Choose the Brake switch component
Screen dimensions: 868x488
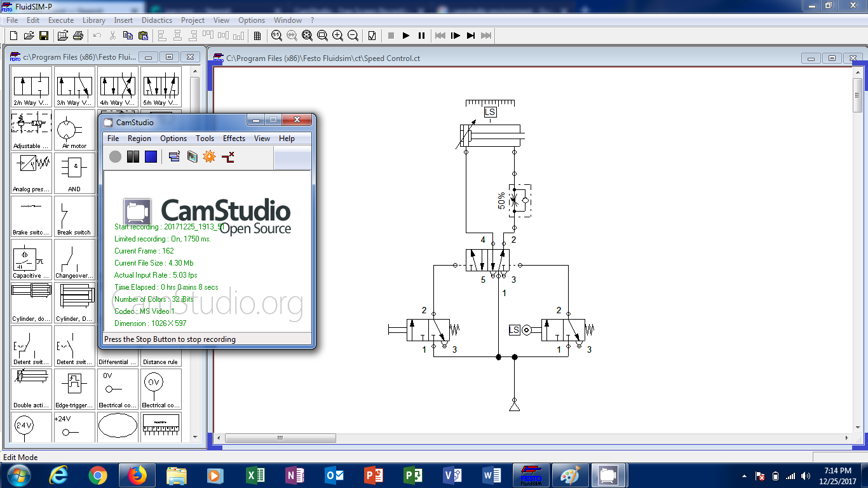[x=31, y=217]
